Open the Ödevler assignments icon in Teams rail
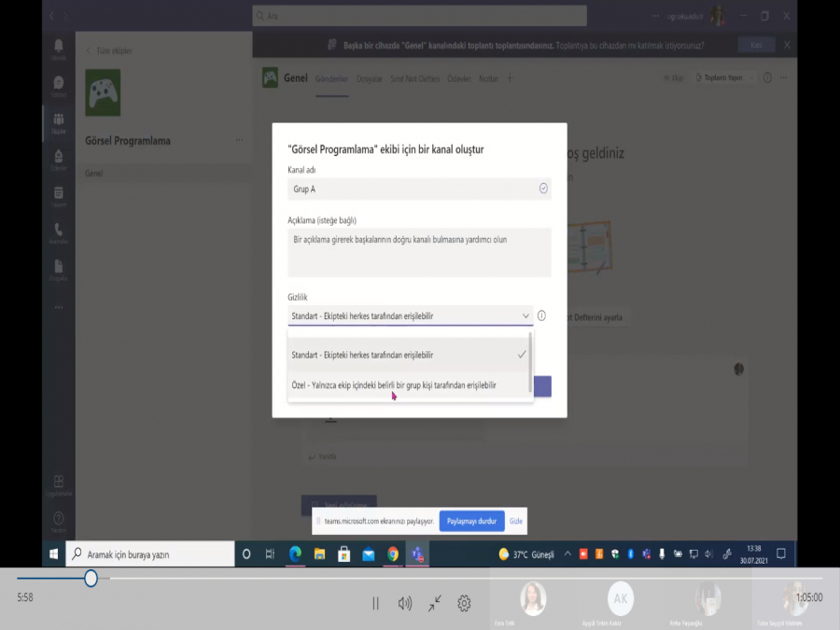Image resolution: width=840 pixels, height=630 pixels. click(x=59, y=160)
